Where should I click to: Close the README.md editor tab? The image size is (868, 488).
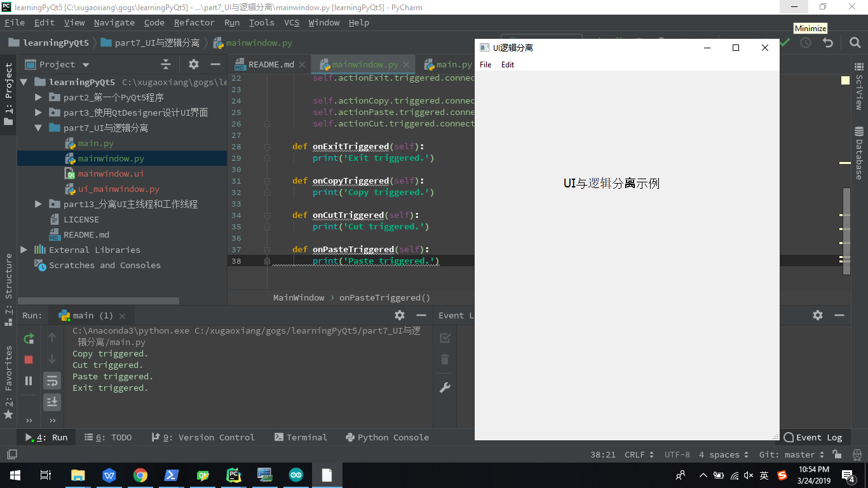[x=302, y=64]
